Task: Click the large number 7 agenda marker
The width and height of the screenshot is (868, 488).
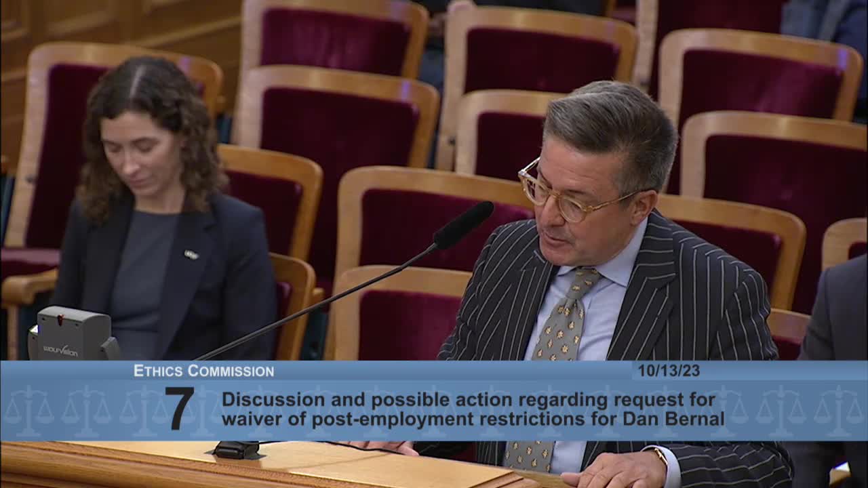Action: click(180, 409)
